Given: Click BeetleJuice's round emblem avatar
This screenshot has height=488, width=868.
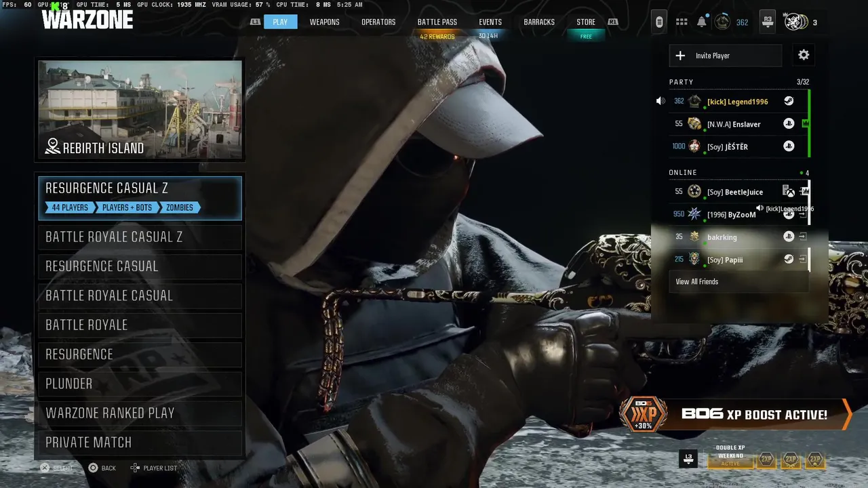Looking at the screenshot, I should 694,192.
